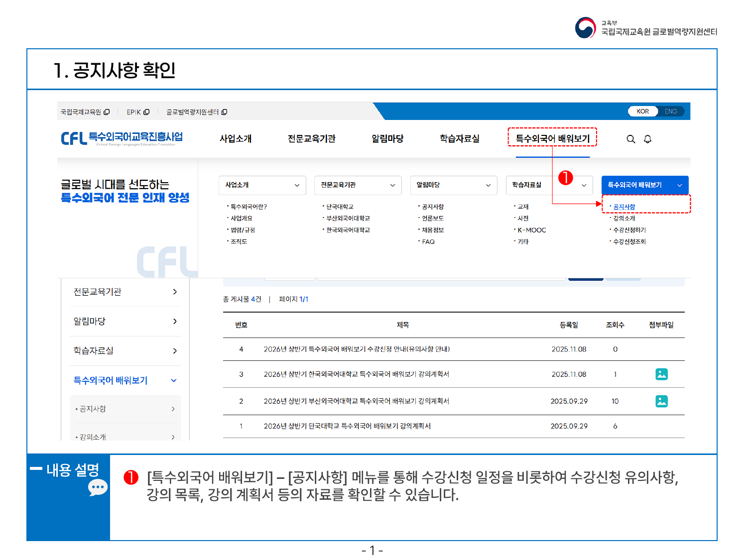Open 국립국제교육원 external link in top bar
Viewport: 747px width, 560px height.
click(85, 112)
